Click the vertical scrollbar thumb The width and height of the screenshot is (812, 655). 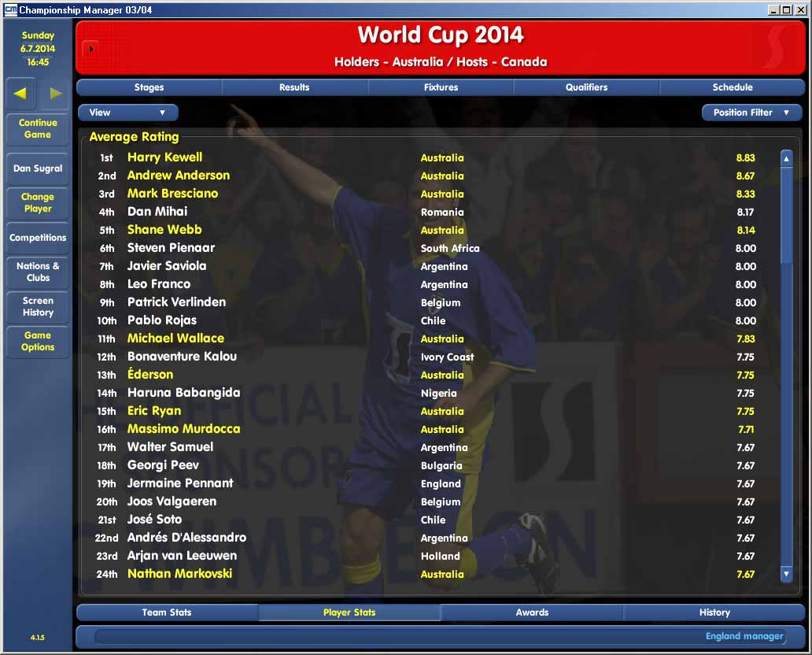coord(786,215)
